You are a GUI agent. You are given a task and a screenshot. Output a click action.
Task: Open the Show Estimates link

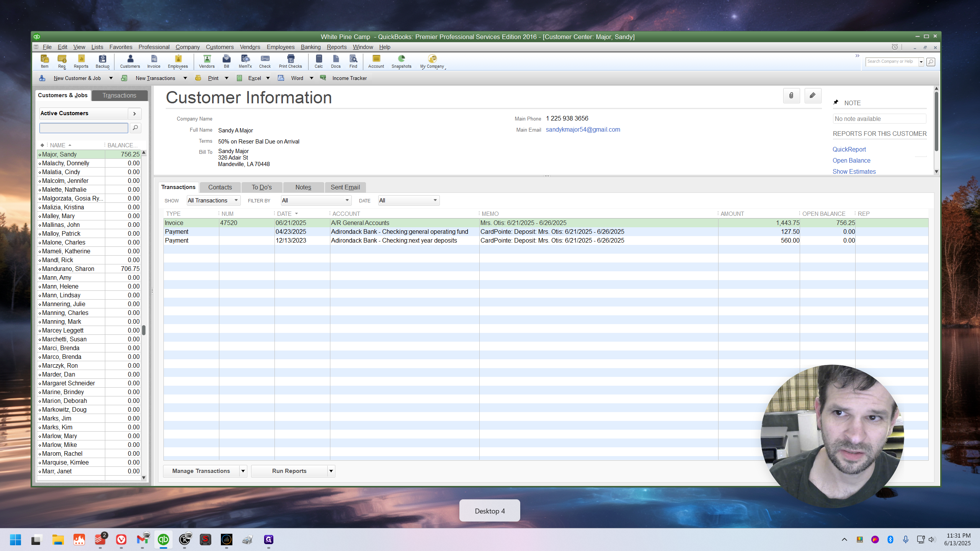[854, 172]
